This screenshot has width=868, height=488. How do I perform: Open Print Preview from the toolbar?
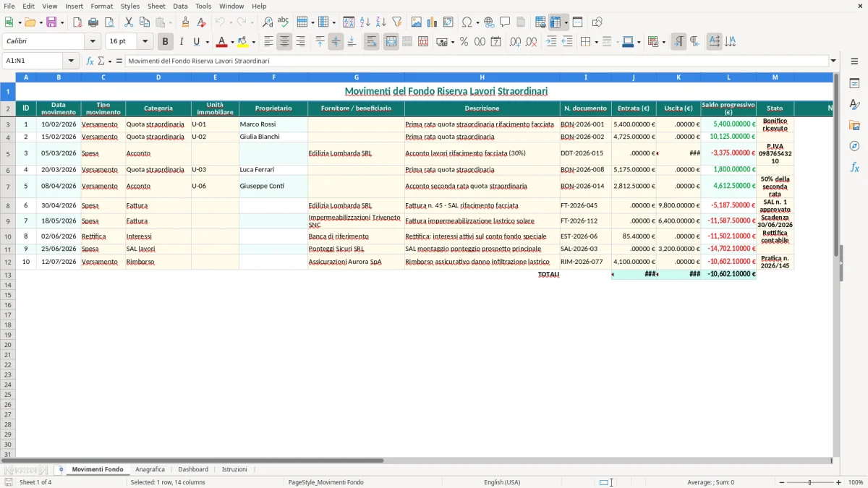pyautogui.click(x=109, y=22)
